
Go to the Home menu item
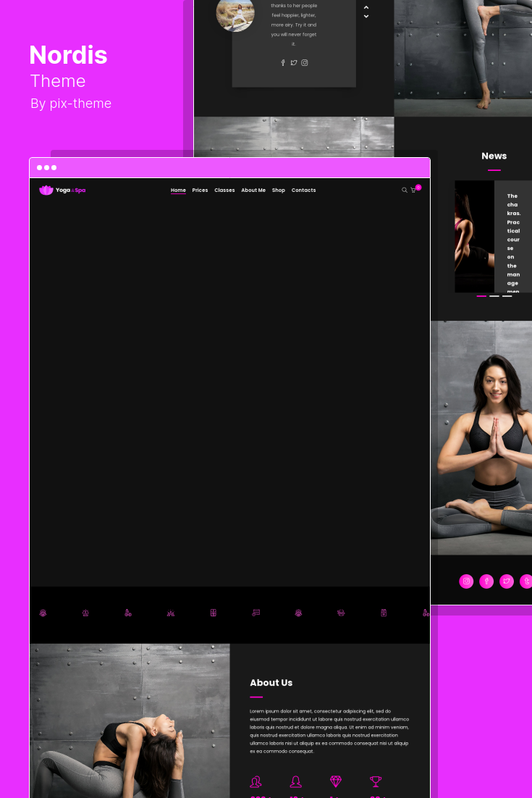point(178,190)
